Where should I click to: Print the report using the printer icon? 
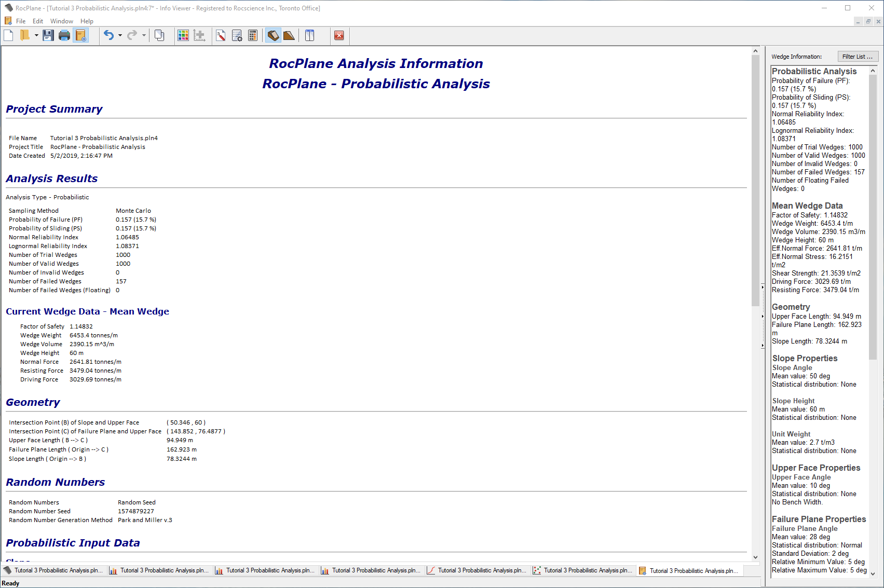coord(64,35)
